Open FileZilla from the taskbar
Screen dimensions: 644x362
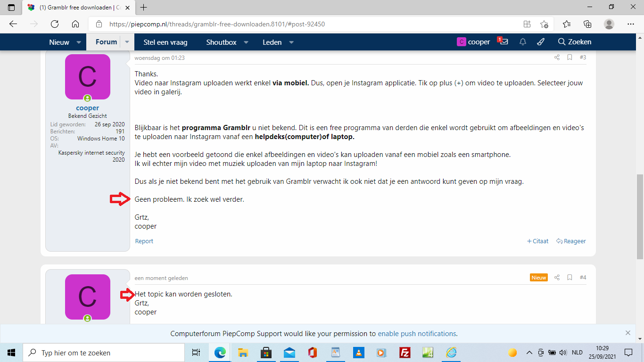pyautogui.click(x=405, y=353)
